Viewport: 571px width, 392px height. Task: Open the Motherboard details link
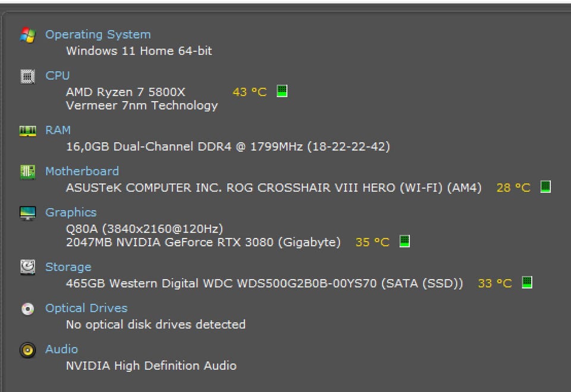pos(82,171)
